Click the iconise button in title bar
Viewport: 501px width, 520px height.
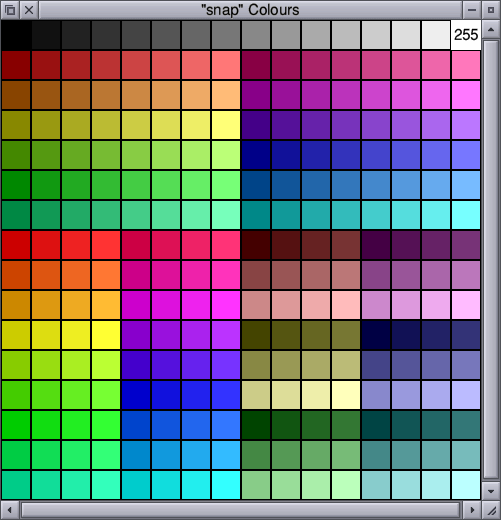472,10
